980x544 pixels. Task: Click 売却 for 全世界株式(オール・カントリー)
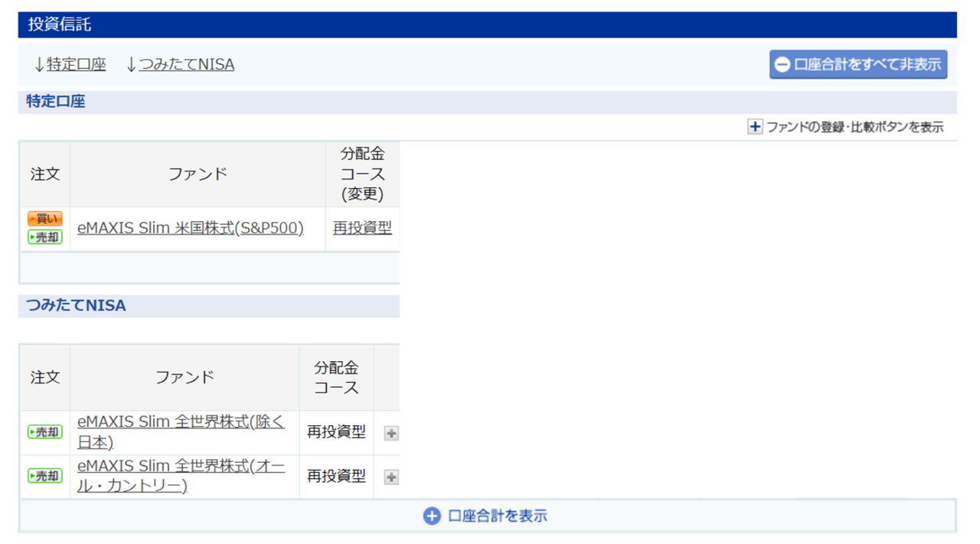44,476
